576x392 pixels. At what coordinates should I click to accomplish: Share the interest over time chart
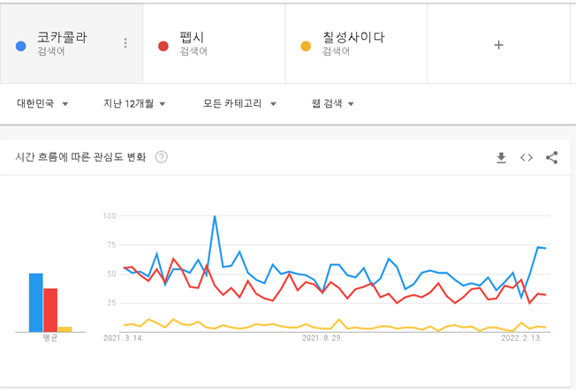(552, 157)
